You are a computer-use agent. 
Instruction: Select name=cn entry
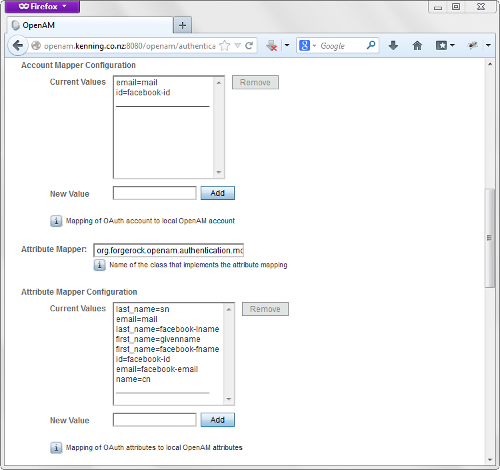(133, 379)
